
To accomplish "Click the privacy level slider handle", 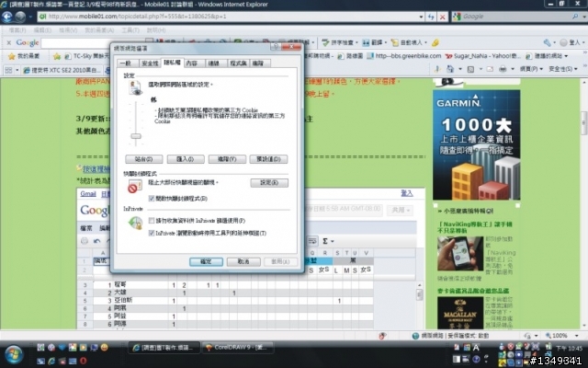I will coord(136,136).
